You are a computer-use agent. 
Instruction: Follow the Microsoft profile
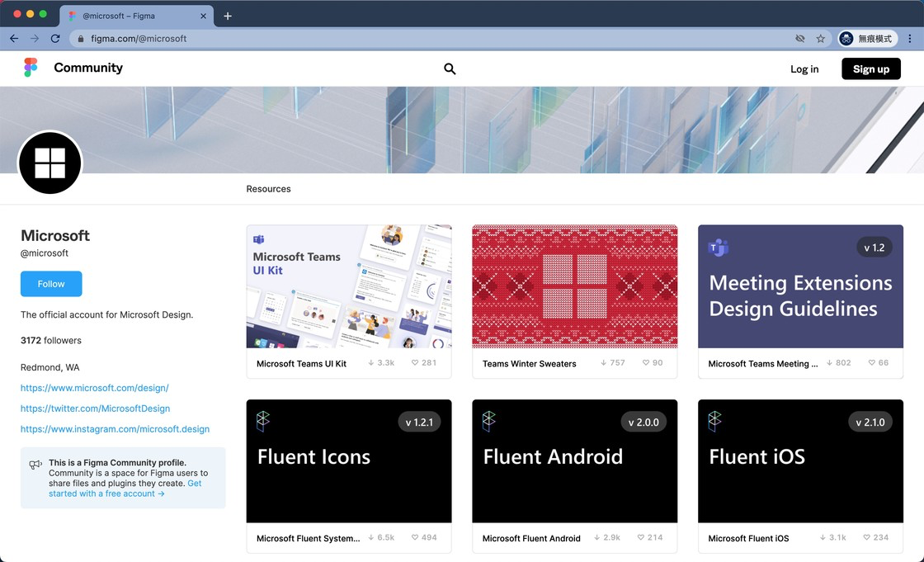51,284
